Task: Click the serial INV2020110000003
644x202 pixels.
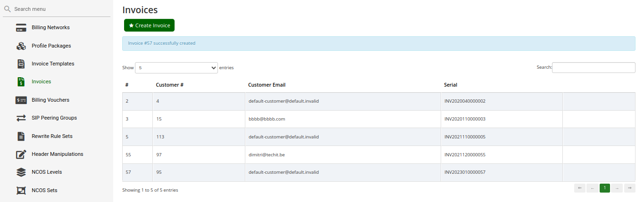Action: tap(465, 119)
